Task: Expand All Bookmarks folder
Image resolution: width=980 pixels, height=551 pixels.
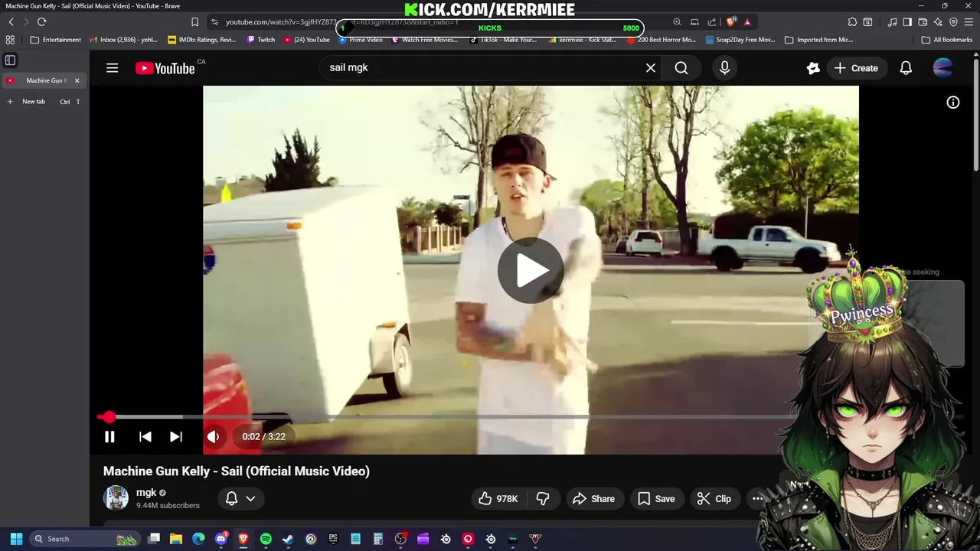Action: tap(947, 40)
